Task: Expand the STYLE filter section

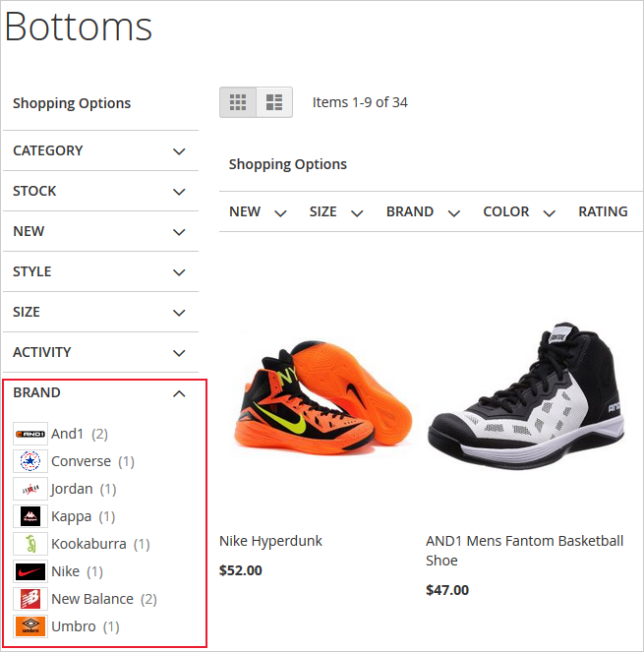Action: point(178,272)
